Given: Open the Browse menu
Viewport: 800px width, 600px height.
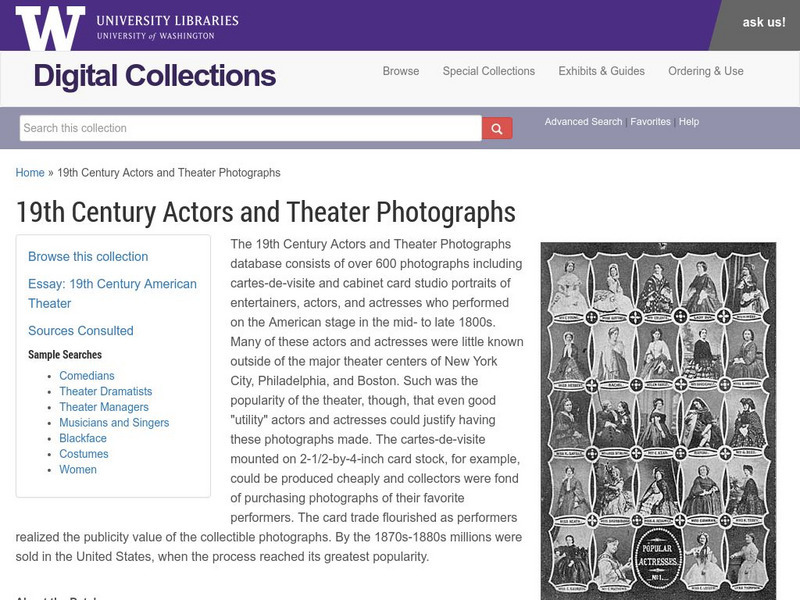Looking at the screenshot, I should [401, 71].
